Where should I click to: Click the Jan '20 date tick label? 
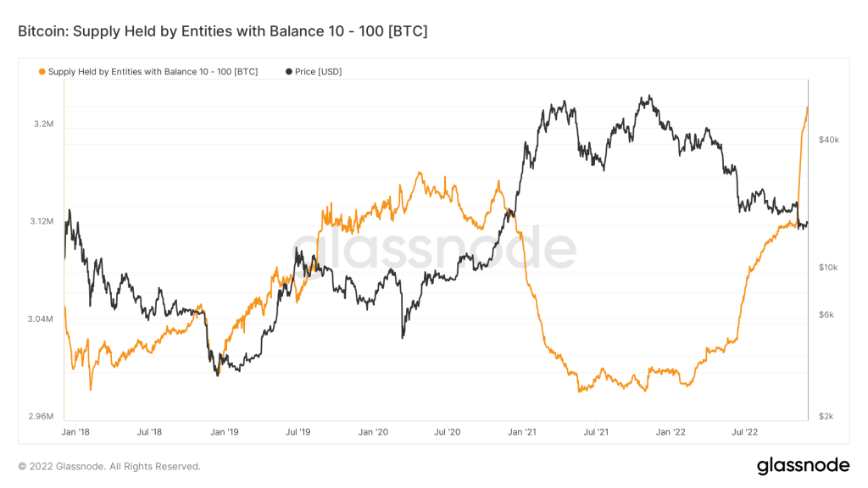click(x=373, y=432)
